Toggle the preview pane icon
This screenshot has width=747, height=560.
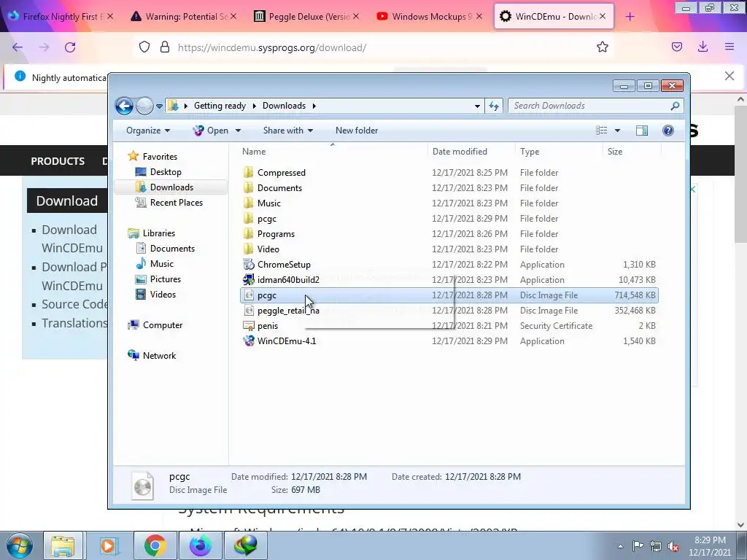pyautogui.click(x=642, y=131)
